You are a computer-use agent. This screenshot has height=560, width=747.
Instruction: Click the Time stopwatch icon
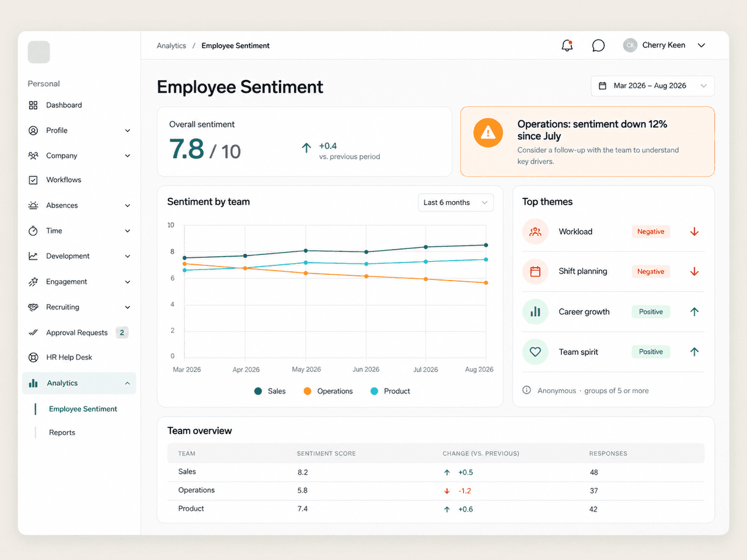[33, 230]
